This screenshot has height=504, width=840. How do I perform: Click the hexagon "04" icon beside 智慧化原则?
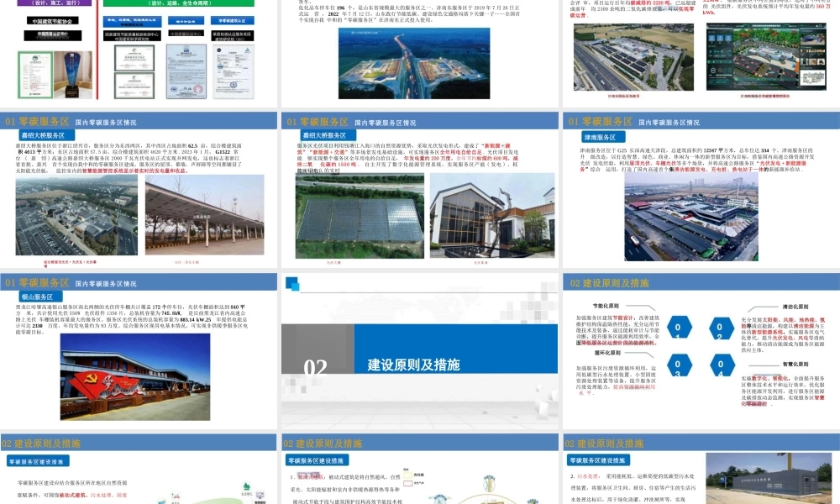coord(723,365)
